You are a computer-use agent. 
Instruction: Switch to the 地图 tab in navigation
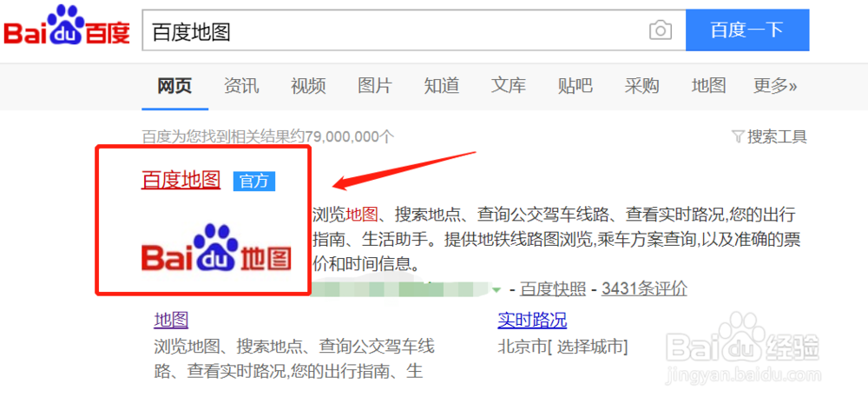pyautogui.click(x=708, y=85)
